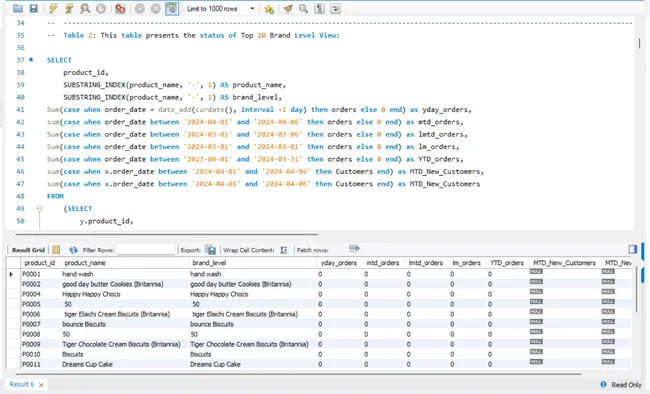Screen dimensions: 650x394
Task: Click the vertical scrollbar of the SQL editor
Action: tap(640, 44)
